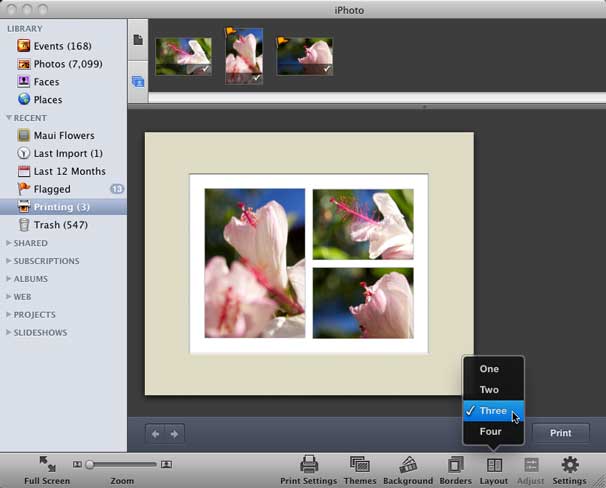Expand the SUBSCRIPTIONS section
The image size is (606, 488).
tap(9, 261)
